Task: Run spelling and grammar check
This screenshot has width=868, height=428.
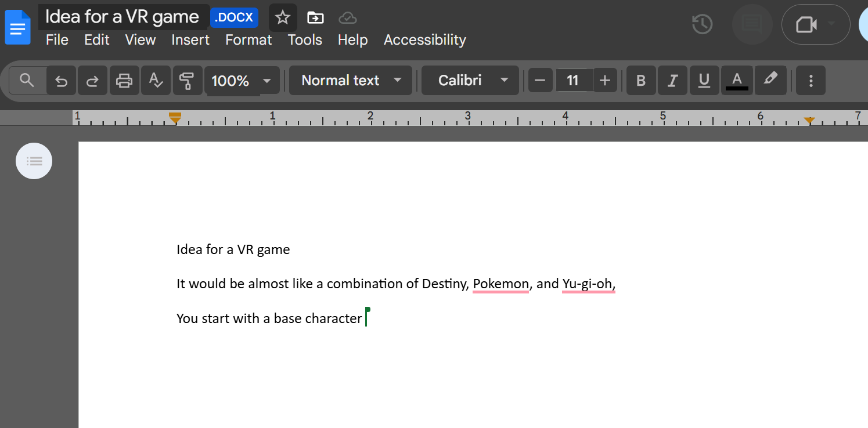Action: [156, 81]
